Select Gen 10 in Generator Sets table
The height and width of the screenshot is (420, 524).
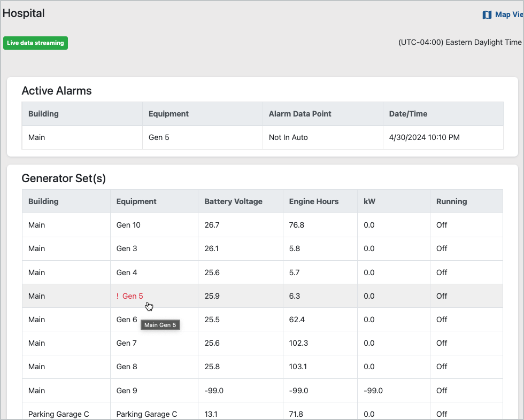click(x=128, y=225)
